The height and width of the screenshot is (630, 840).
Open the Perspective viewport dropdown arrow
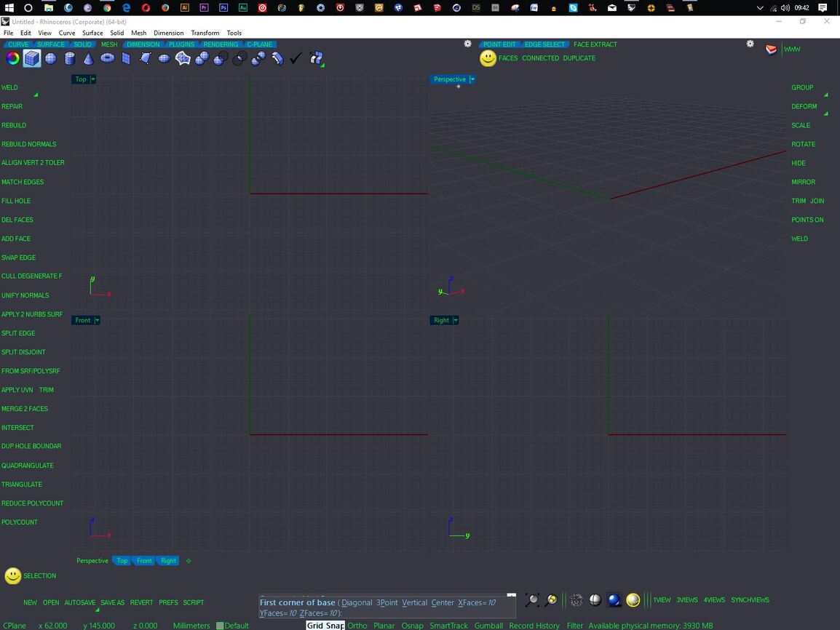(x=472, y=79)
